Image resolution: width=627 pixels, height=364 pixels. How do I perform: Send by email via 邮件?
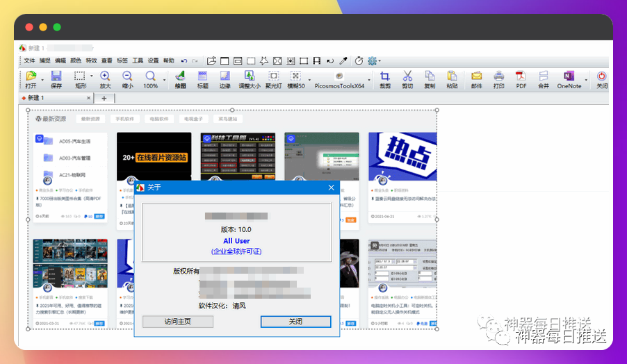476,79
